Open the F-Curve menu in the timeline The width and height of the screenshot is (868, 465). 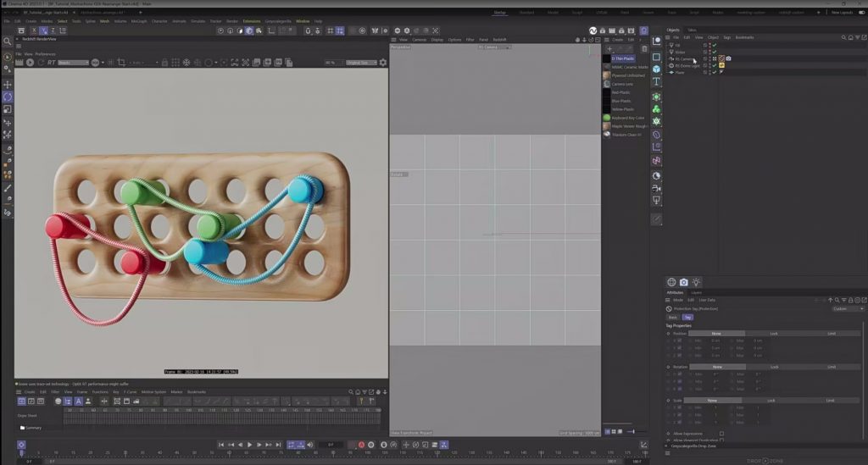pyautogui.click(x=130, y=392)
